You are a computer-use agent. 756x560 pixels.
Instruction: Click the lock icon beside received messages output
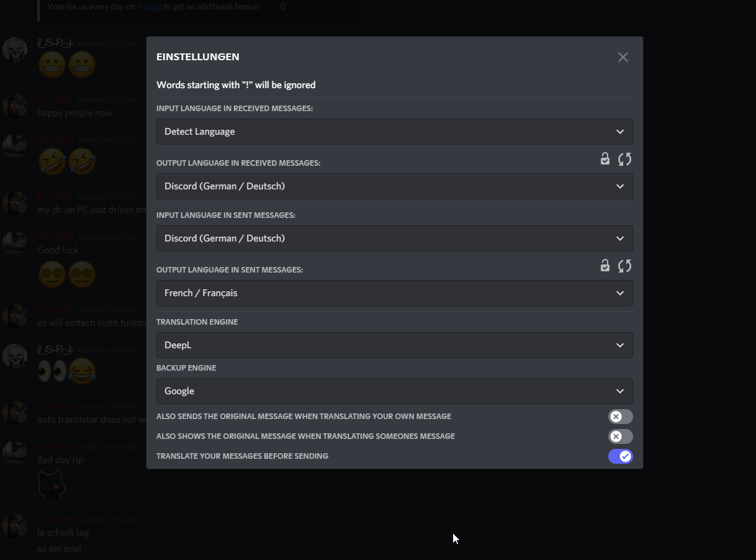[605, 159]
